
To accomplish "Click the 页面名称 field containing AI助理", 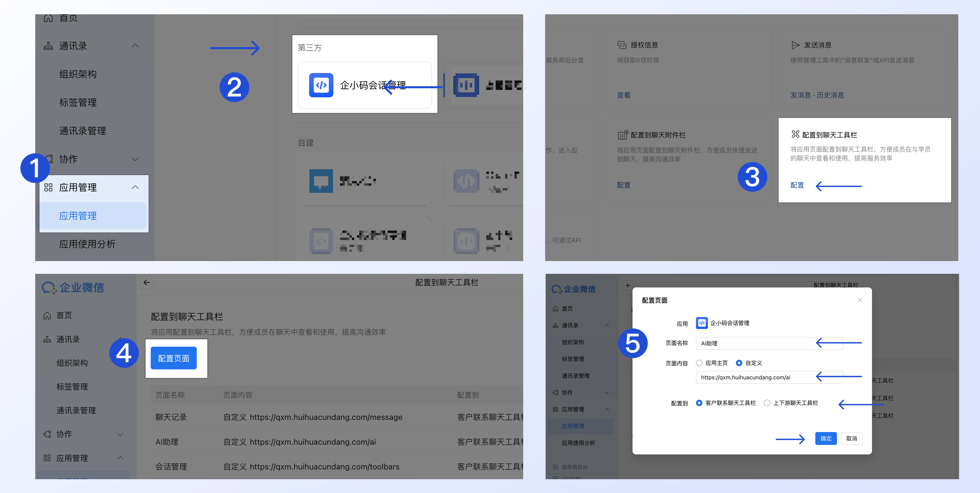I will [x=769, y=343].
